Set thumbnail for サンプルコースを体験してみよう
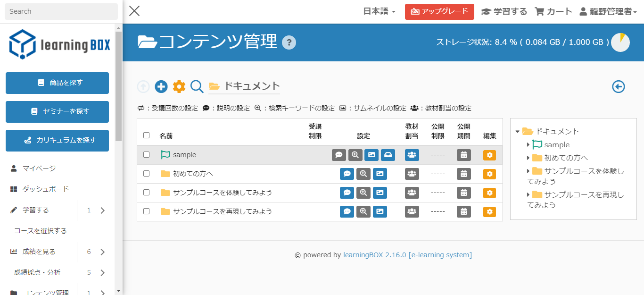 (x=380, y=193)
